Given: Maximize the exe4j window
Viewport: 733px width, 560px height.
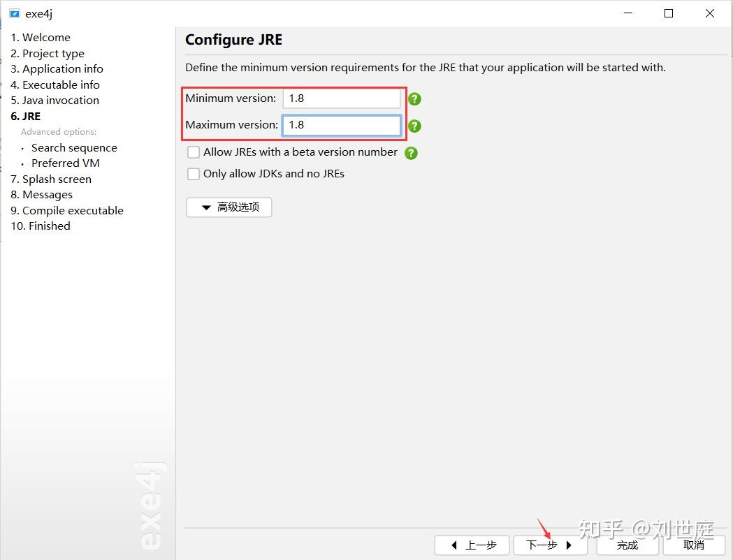Looking at the screenshot, I should click(669, 13).
